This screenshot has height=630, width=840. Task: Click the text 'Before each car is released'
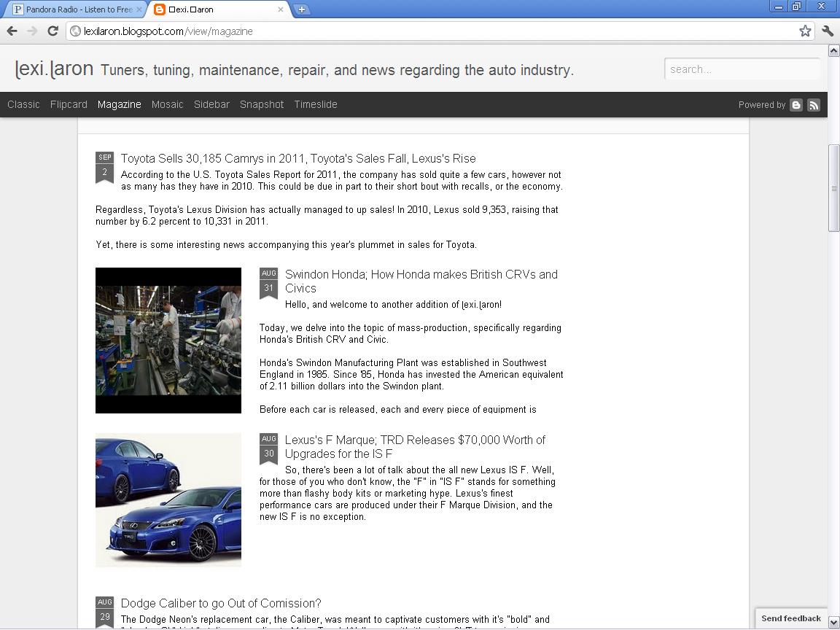click(397, 409)
